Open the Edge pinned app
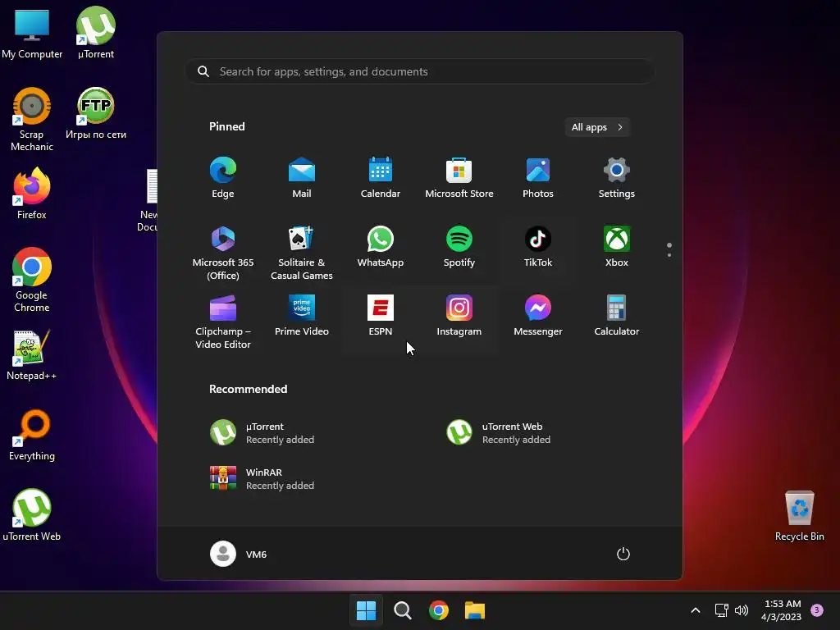The image size is (840, 630). pos(223,178)
